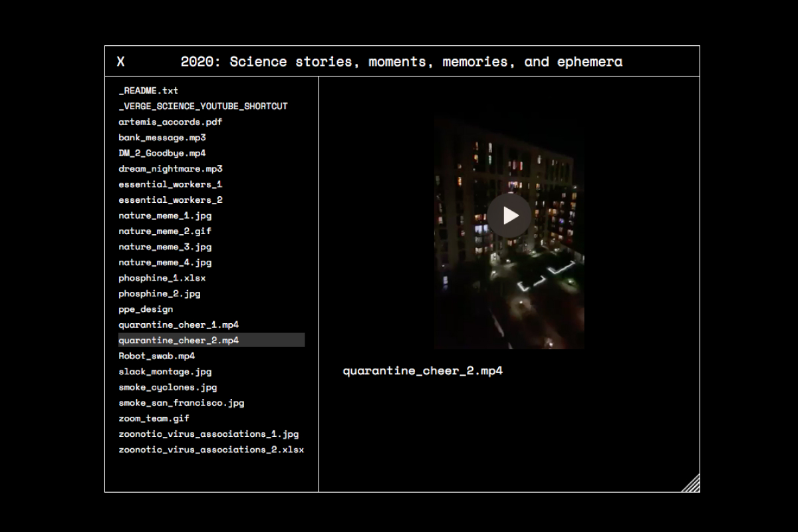Open dream_nightmare.mp3 from the list
The height and width of the screenshot is (532, 798).
click(170, 169)
